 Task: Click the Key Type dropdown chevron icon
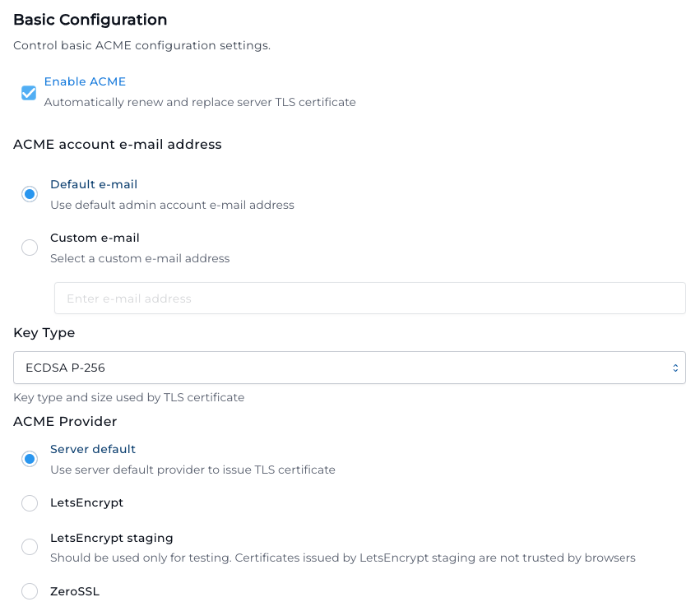point(674,368)
